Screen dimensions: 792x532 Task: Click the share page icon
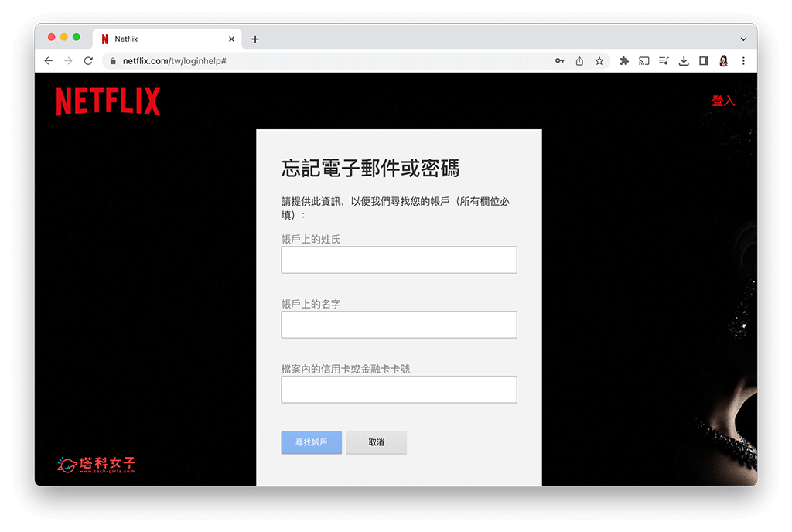click(x=579, y=61)
